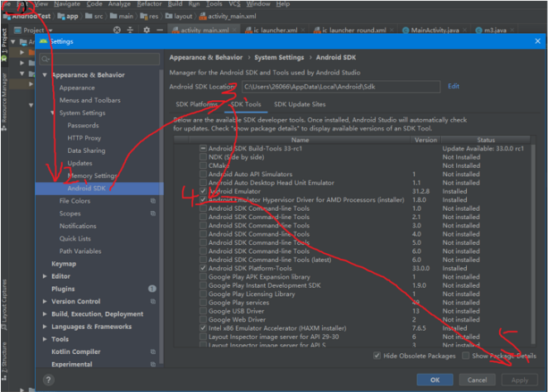Uncheck Intel x86 Emulator Accelerator checkbox
The image size is (548, 392).
203,328
